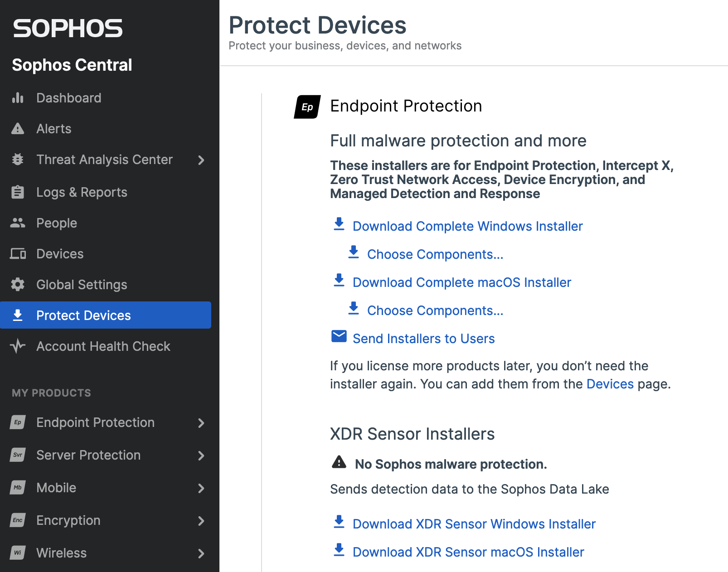Click the Account Health Check pulse icon
Image resolution: width=728 pixels, height=572 pixels.
point(18,346)
